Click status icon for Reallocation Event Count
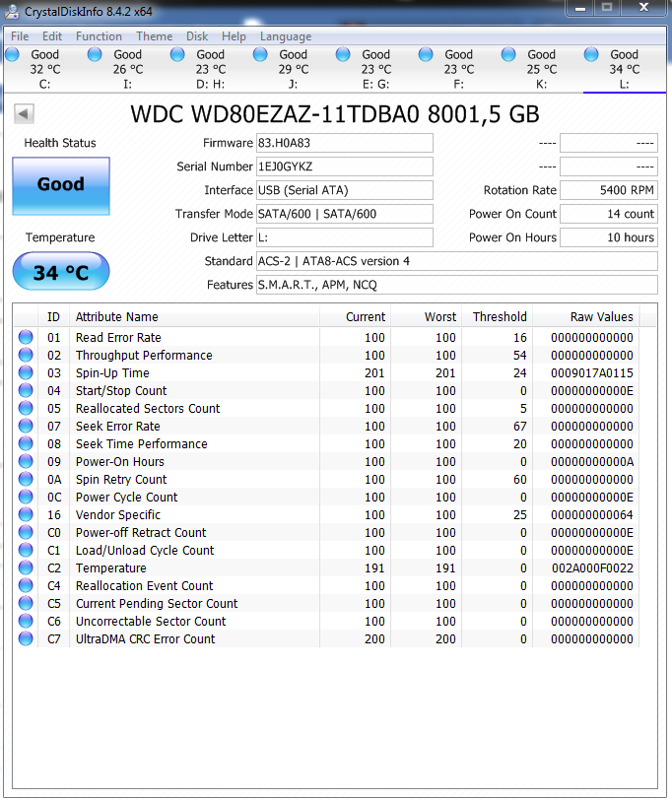Image resolution: width=672 pixels, height=800 pixels. 26,585
